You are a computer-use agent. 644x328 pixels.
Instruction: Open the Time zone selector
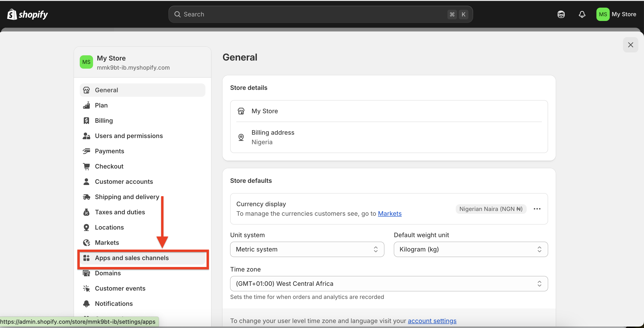click(x=389, y=284)
